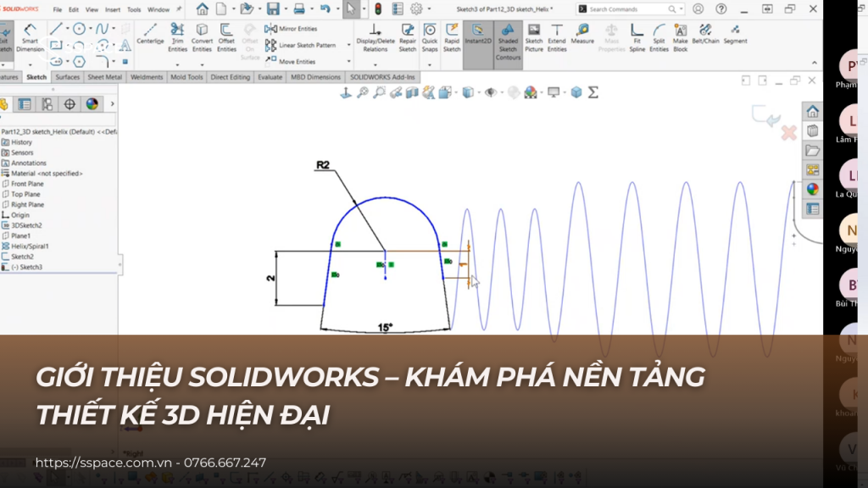Expand the Display/Delete Relations dropdown arrow
Image resolution: width=868 pixels, height=488 pixels.
[376, 64]
